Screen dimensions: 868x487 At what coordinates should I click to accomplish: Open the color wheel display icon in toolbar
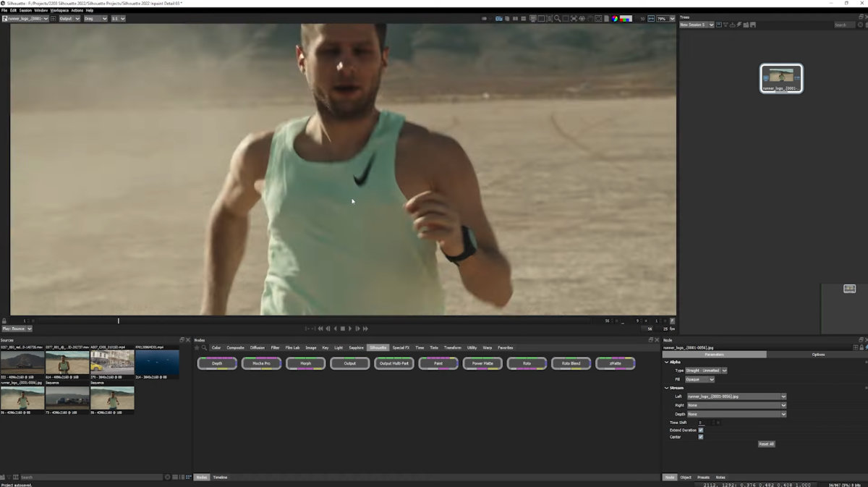pyautogui.click(x=615, y=19)
